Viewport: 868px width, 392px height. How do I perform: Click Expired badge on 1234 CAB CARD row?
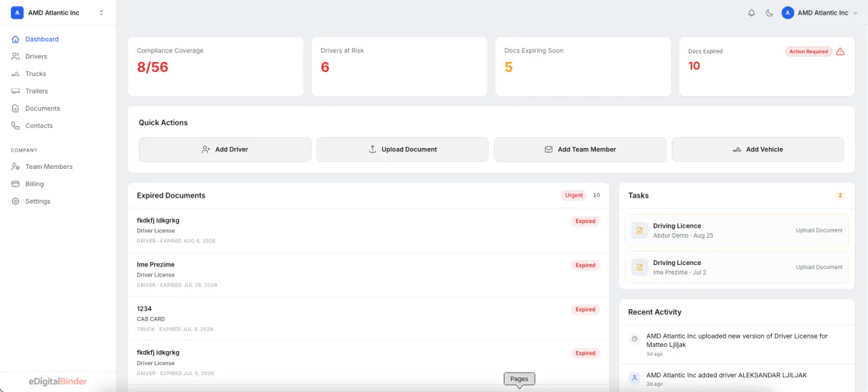point(585,310)
